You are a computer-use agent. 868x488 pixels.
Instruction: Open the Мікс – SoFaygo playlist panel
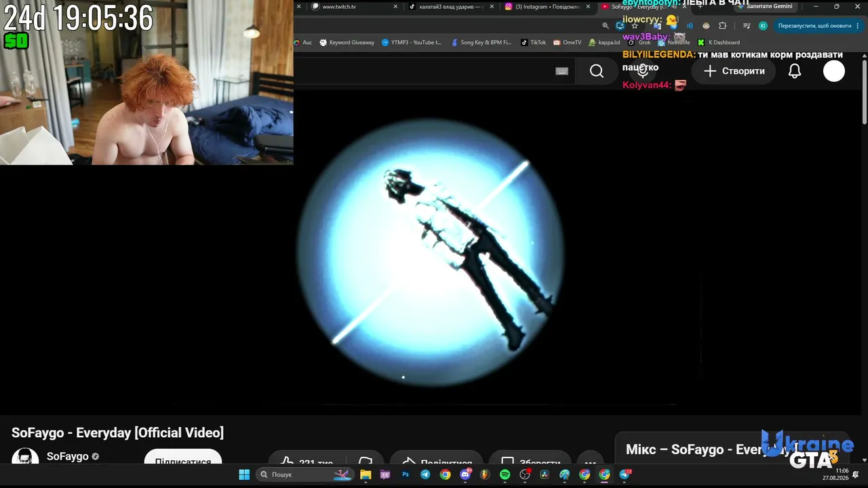pyautogui.click(x=732, y=449)
